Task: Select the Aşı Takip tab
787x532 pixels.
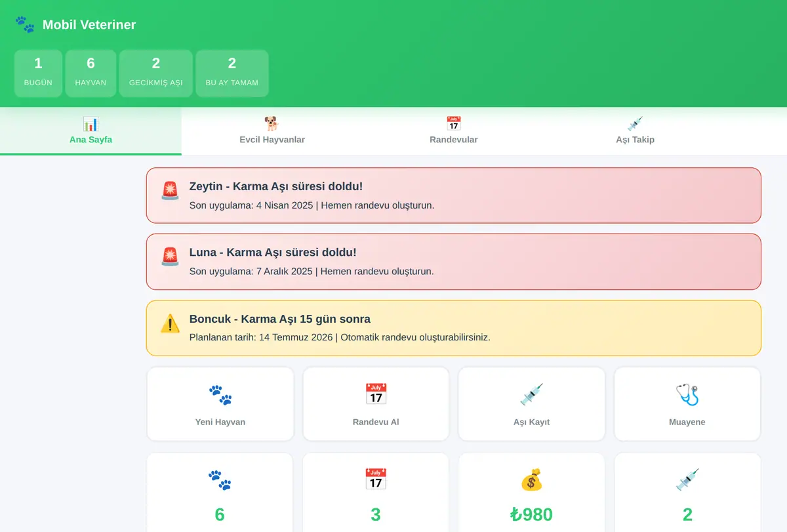Action: coord(635,131)
